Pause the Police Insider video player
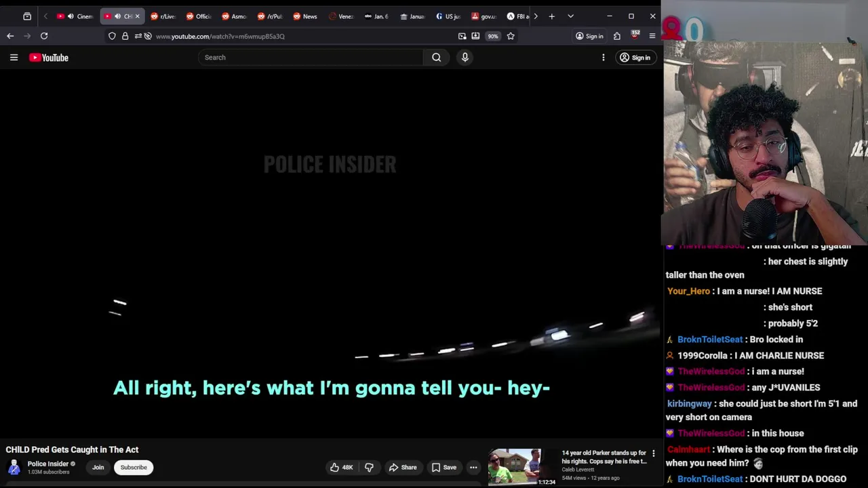868x488 pixels. [x=330, y=254]
